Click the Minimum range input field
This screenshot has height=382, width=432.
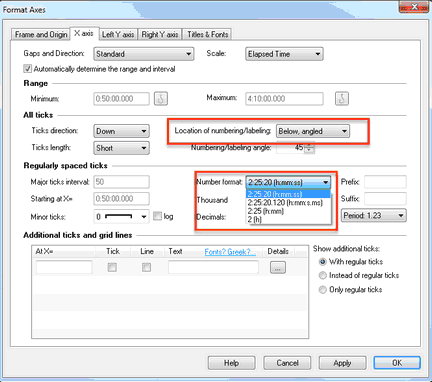(121, 99)
